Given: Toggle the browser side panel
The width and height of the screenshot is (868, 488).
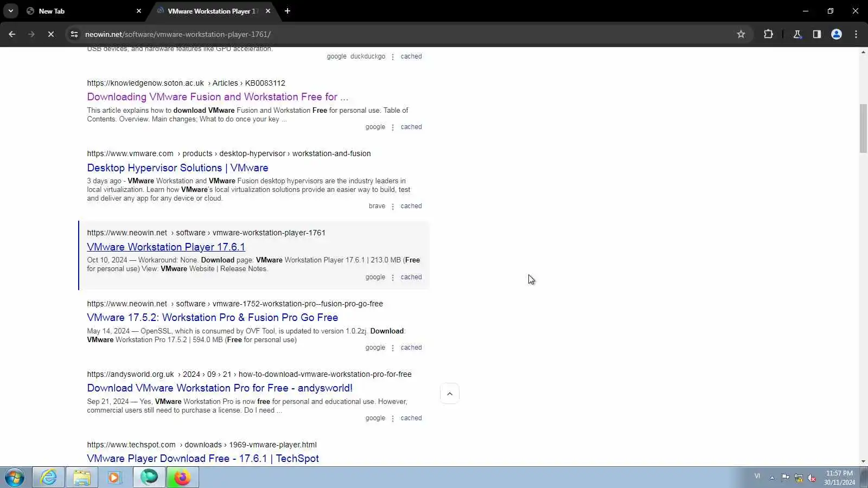Looking at the screenshot, I should (x=817, y=34).
